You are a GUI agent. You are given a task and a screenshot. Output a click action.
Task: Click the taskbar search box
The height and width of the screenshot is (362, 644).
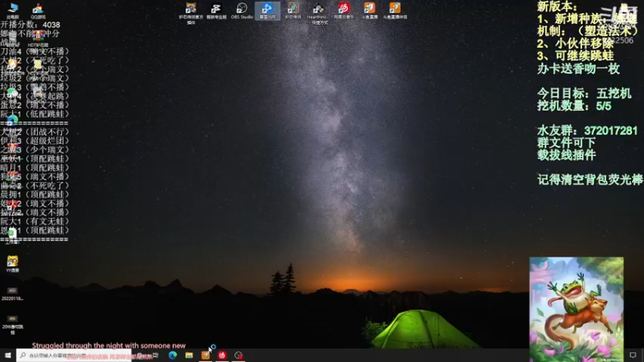73,355
